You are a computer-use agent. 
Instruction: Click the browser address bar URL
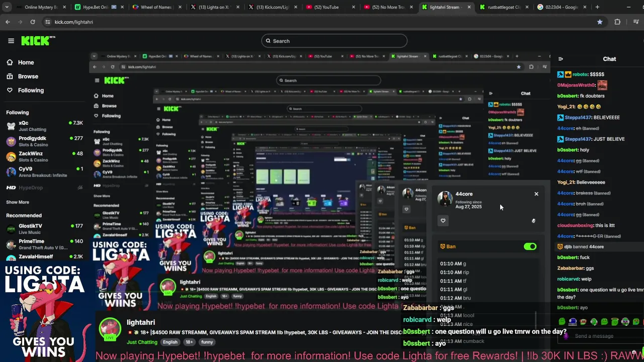coord(73,22)
